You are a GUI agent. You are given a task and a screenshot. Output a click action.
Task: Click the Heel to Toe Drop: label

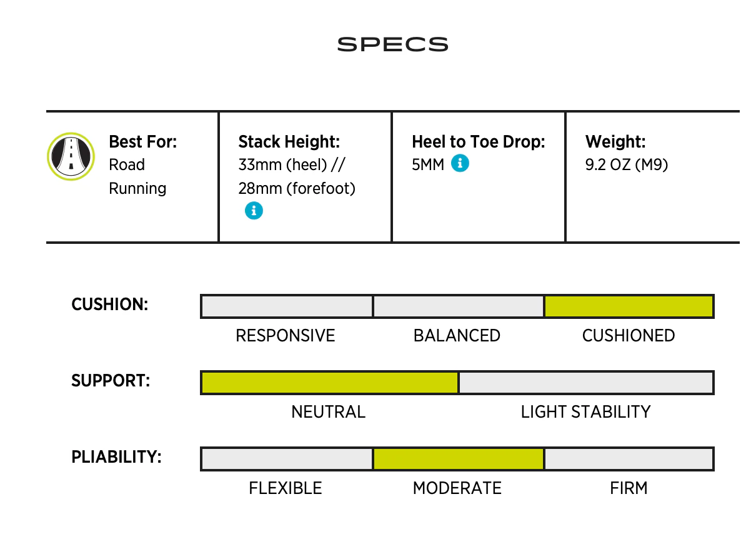(478, 142)
